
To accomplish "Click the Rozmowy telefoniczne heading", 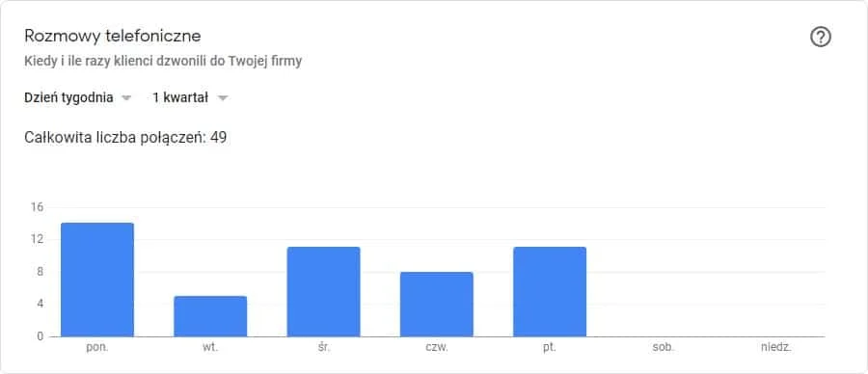I will tap(113, 37).
